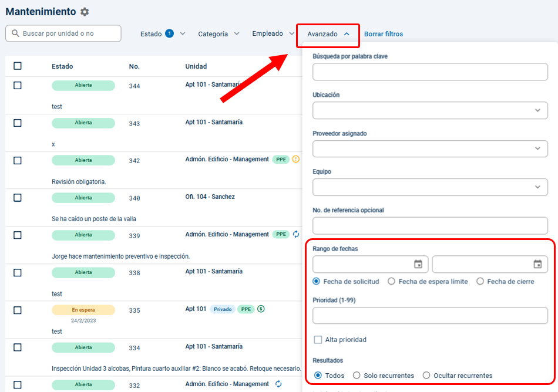Click request number 340
Screen dimensions: 558x392
(134, 198)
